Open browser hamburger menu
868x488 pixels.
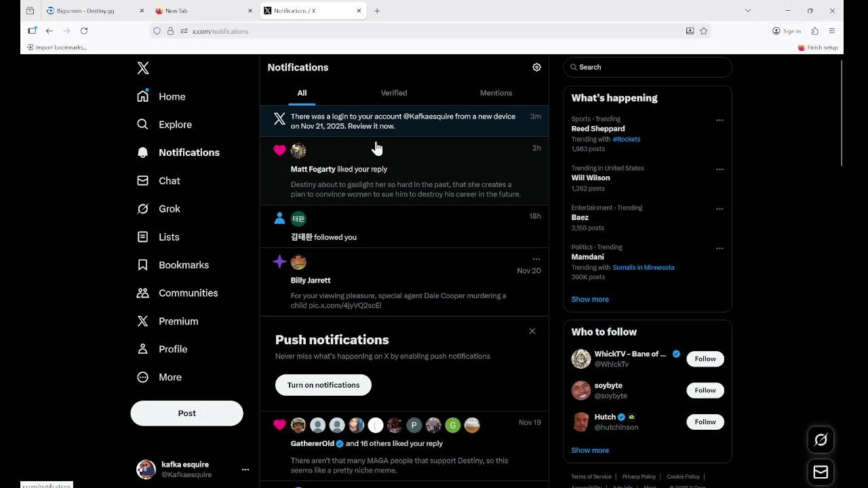(832, 30)
